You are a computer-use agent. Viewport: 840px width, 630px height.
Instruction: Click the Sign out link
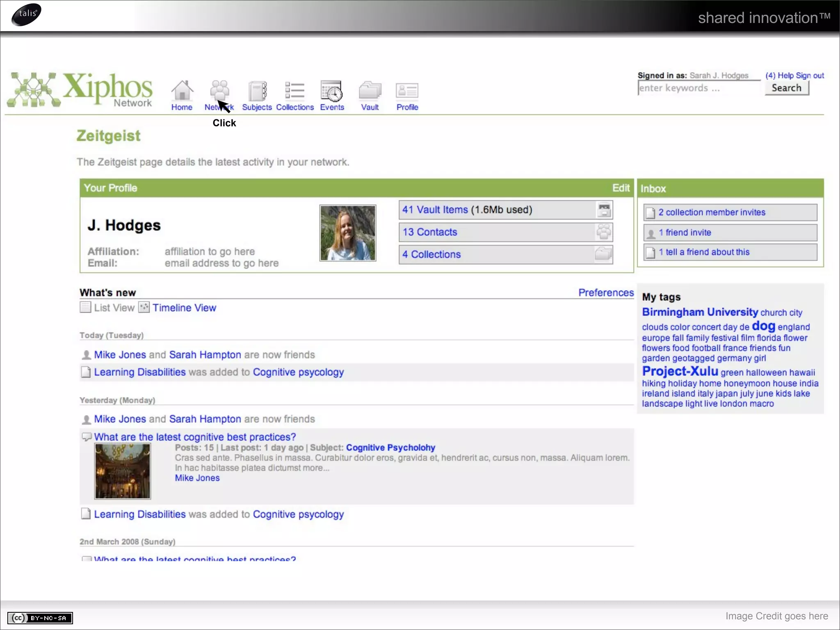click(810, 75)
